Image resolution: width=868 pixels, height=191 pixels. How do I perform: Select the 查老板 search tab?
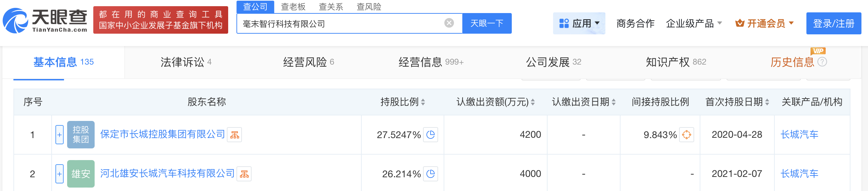tap(293, 7)
